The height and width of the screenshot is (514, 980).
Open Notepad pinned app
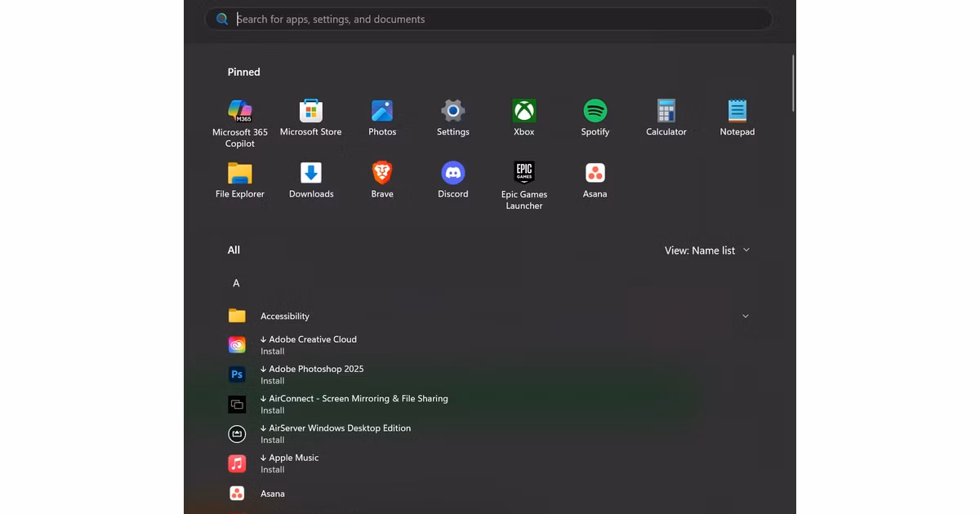737,112
